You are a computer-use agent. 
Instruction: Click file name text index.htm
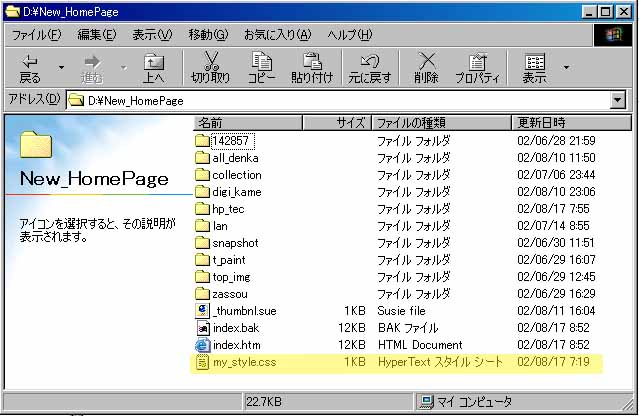point(236,345)
